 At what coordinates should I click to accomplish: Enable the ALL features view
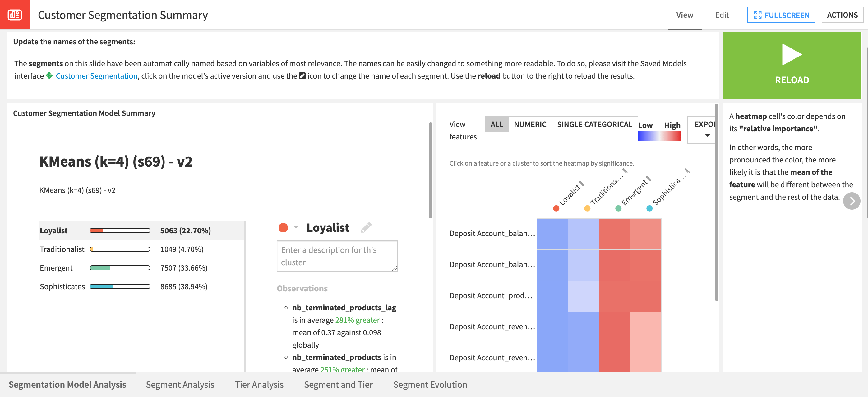click(496, 124)
